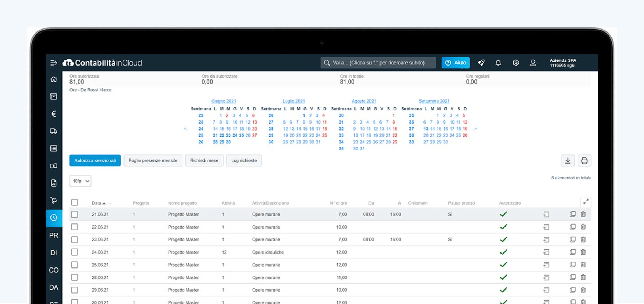Copy the 21.06.21 entry
Screen dimensions: 644x304
tap(573, 214)
